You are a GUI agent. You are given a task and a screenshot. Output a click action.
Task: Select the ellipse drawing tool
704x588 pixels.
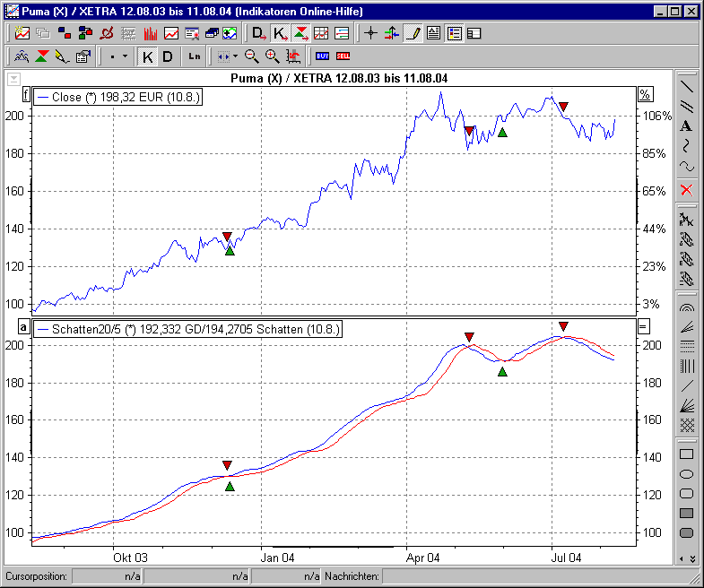click(x=686, y=474)
